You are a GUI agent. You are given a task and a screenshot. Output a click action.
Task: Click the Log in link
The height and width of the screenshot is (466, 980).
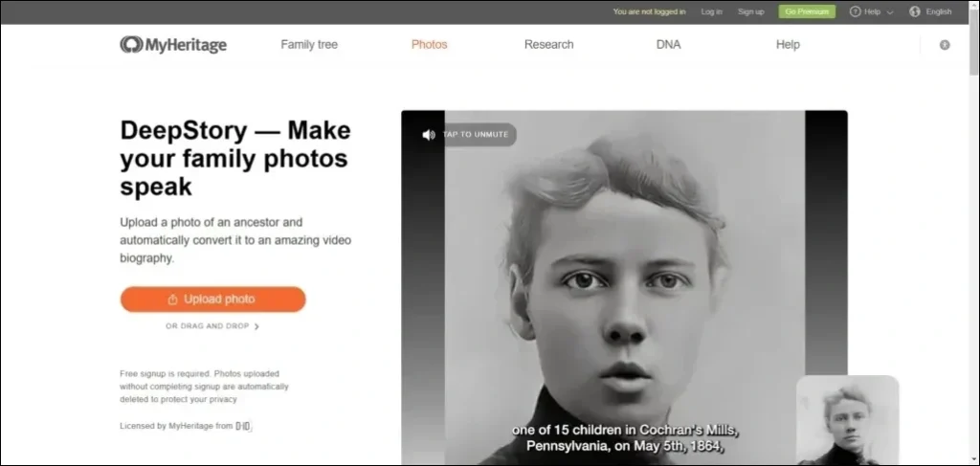(711, 11)
